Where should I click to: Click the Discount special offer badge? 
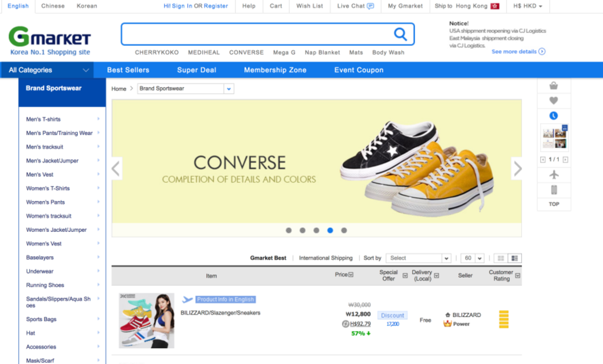pyautogui.click(x=393, y=315)
